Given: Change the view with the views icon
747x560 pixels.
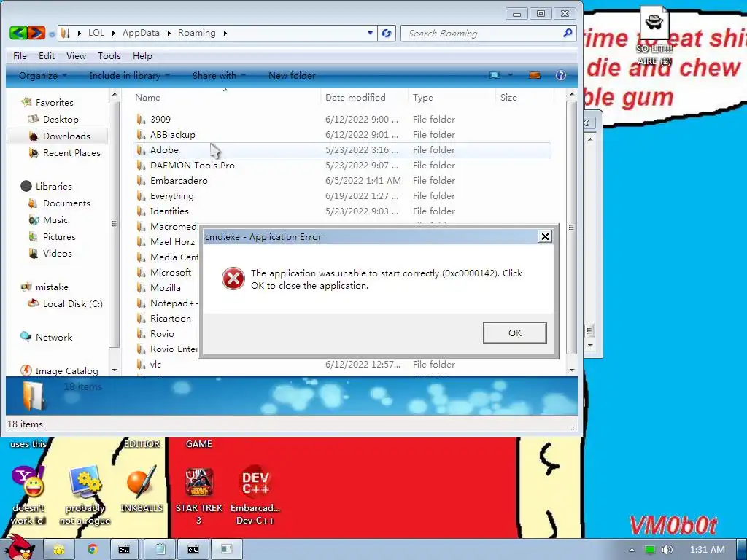Looking at the screenshot, I should pos(495,75).
